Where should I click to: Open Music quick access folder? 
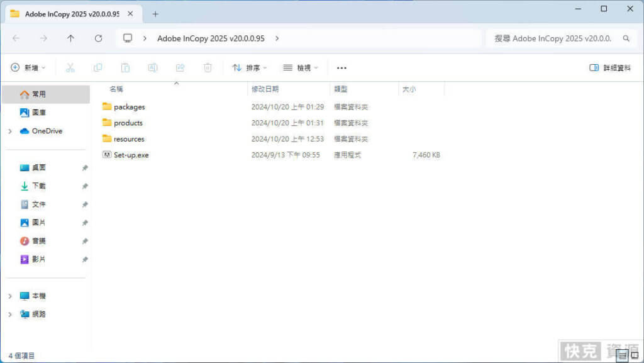[33, 241]
